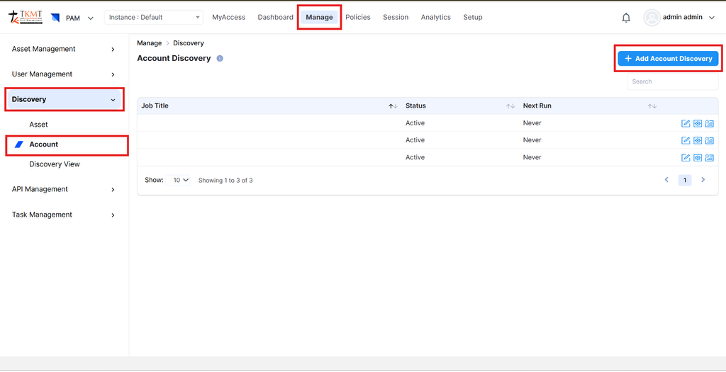The height and width of the screenshot is (372, 726).
Task: Click the Search input field
Action: click(672, 82)
